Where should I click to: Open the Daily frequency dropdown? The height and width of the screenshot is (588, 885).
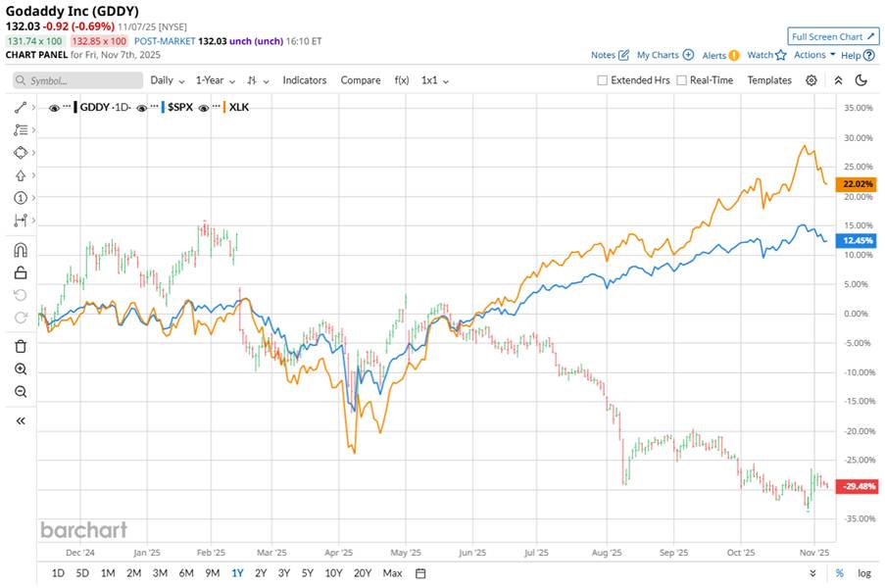coord(167,80)
